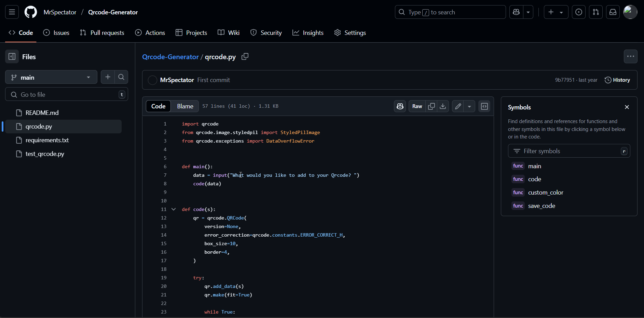Focus the 'Go to file' input
The width and height of the screenshot is (644, 318).
67,94
